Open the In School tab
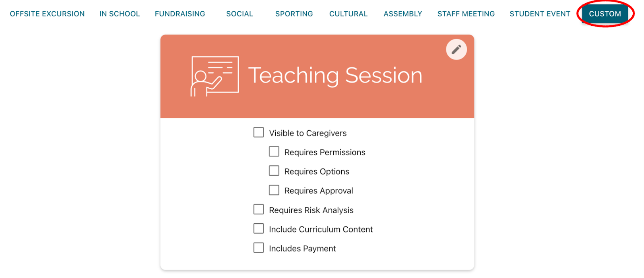The image size is (644, 278). 120,14
